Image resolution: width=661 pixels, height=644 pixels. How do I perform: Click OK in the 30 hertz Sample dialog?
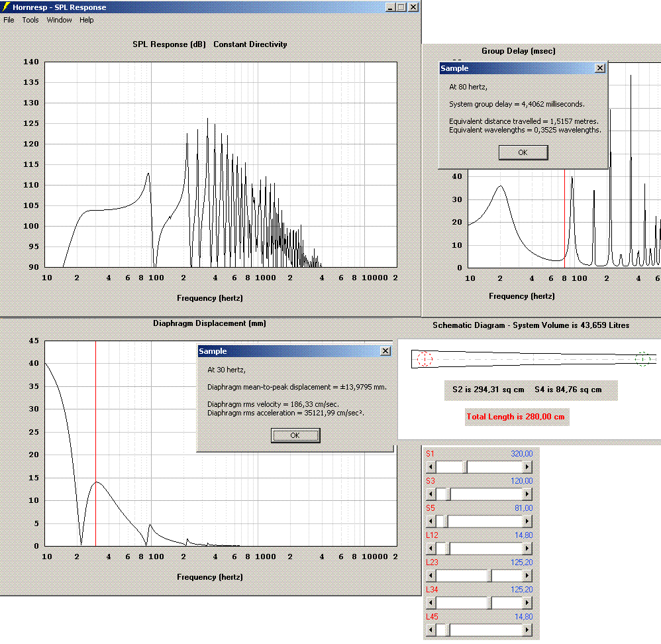click(x=295, y=435)
